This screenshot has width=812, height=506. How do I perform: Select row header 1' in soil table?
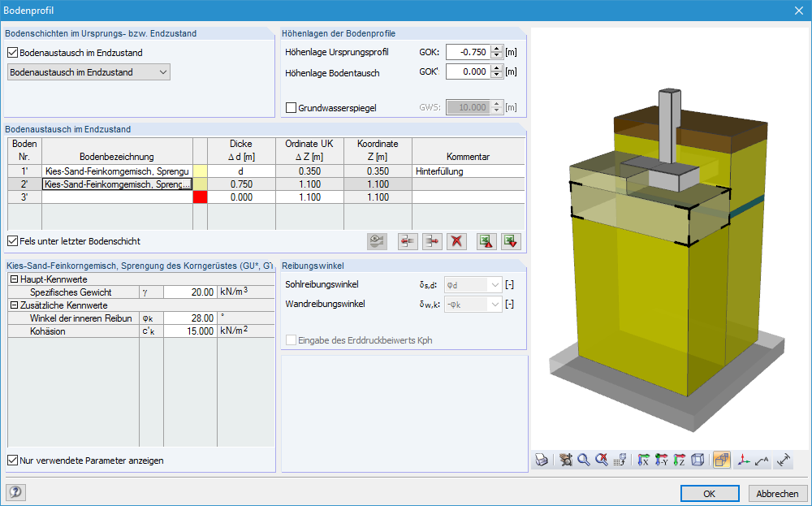(24, 171)
